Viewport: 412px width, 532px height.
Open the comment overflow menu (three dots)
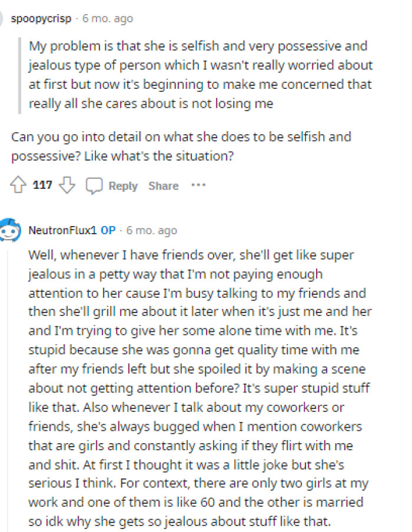click(198, 185)
